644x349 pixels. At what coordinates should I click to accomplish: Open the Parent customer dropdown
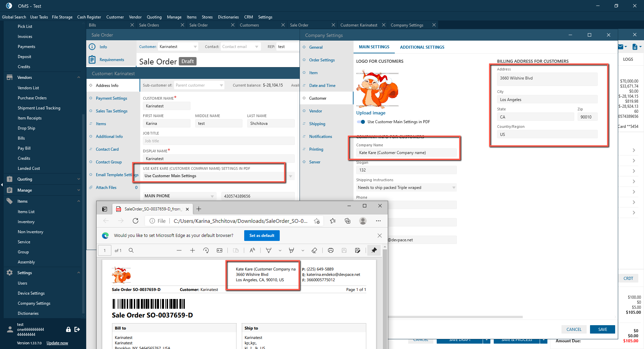[x=221, y=85]
